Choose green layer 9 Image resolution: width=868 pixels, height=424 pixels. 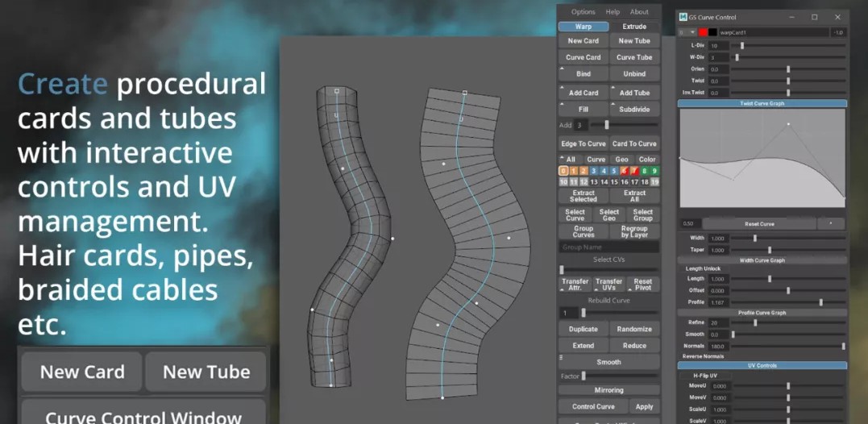pyautogui.click(x=654, y=171)
